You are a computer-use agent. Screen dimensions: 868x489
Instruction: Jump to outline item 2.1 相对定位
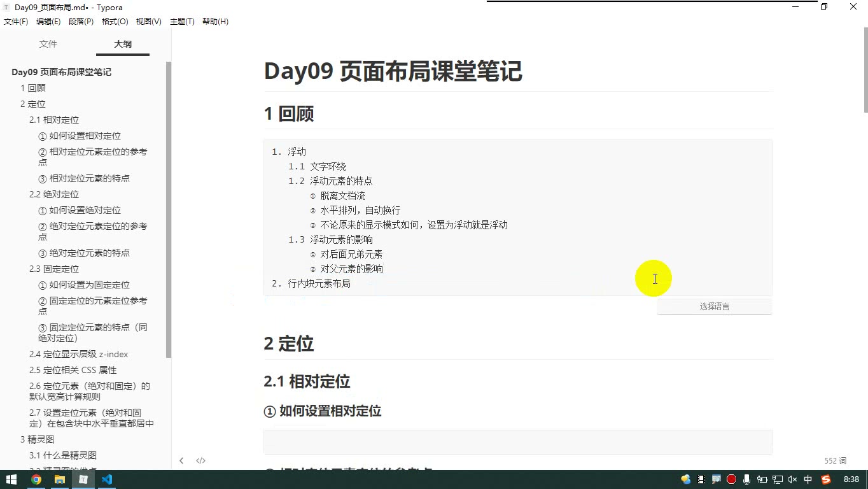tap(54, 120)
